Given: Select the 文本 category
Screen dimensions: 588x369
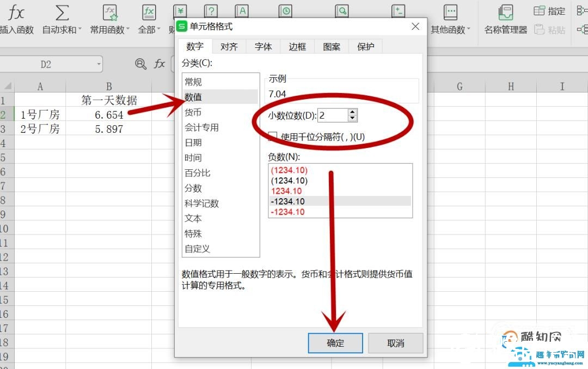Looking at the screenshot, I should (x=220, y=218).
